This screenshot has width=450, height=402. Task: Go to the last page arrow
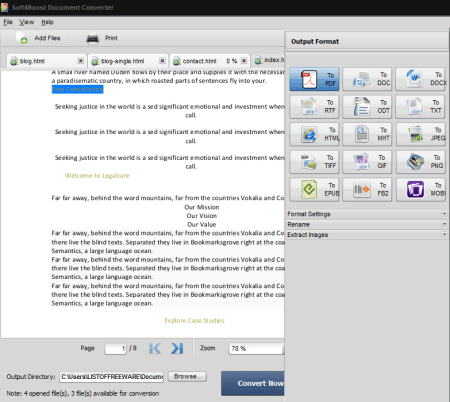pos(177,348)
